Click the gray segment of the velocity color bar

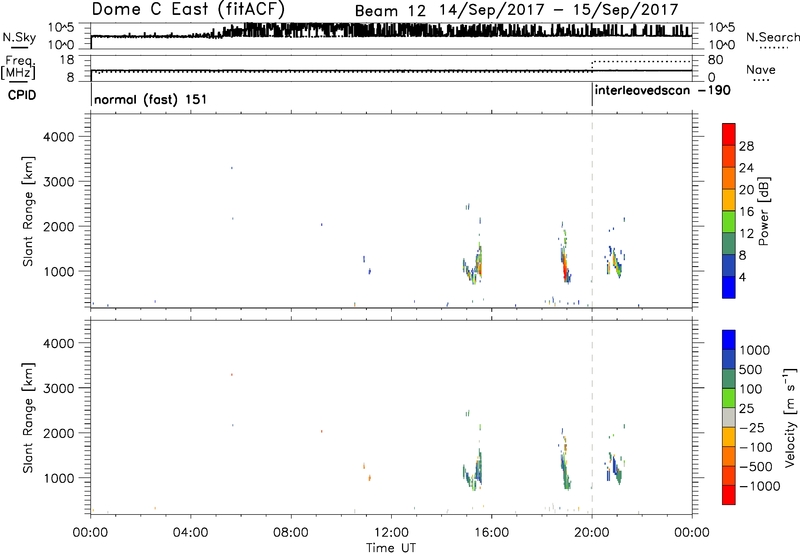[729, 417]
